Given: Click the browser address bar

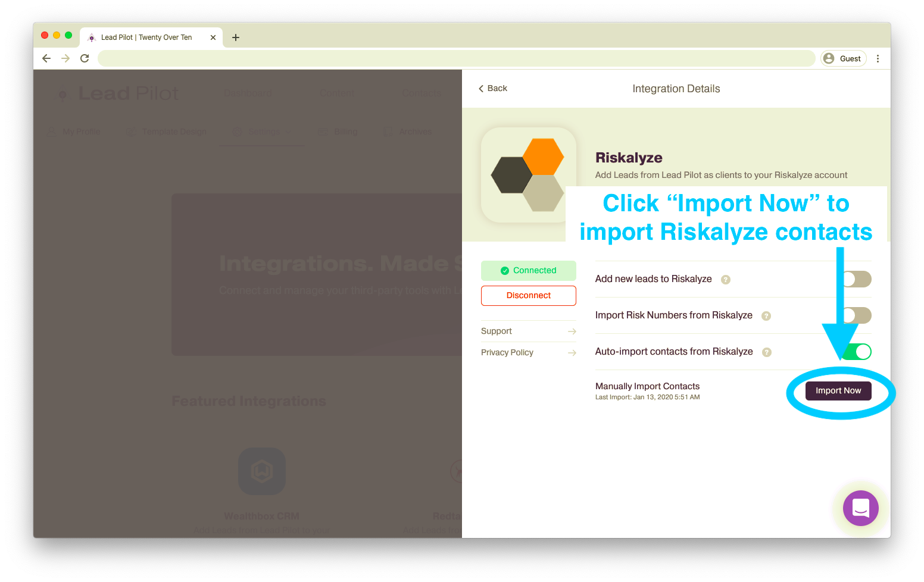Looking at the screenshot, I should (456, 58).
